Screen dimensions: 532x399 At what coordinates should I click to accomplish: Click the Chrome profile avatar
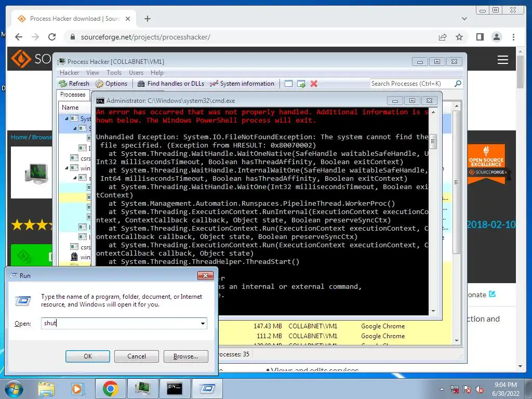[496, 37]
